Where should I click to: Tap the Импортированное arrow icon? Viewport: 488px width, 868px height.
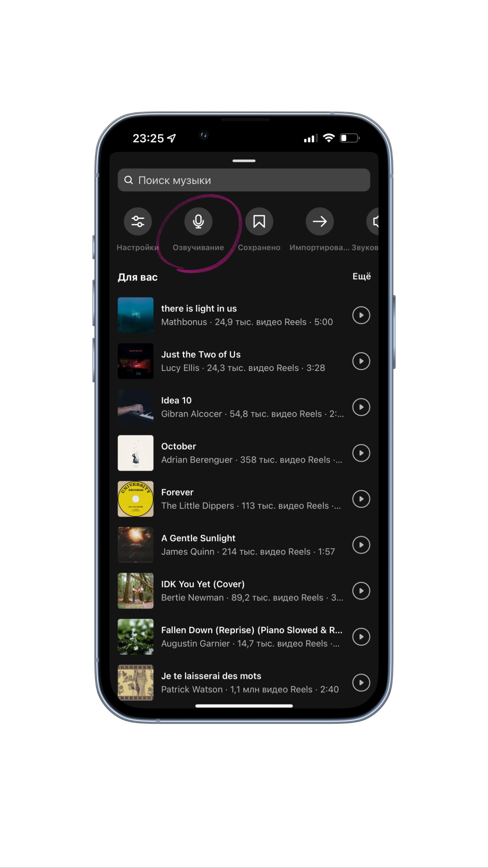320,221
